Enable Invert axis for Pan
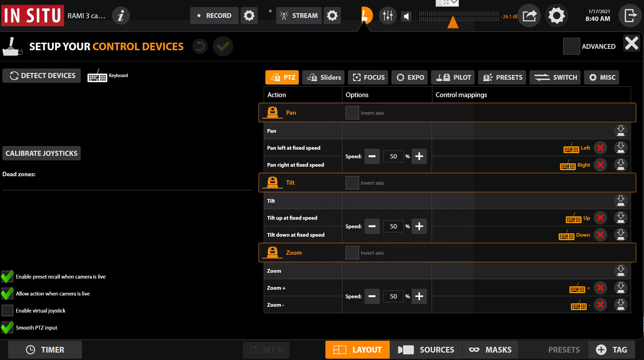Image resolution: width=644 pixels, height=360 pixels. click(x=352, y=113)
